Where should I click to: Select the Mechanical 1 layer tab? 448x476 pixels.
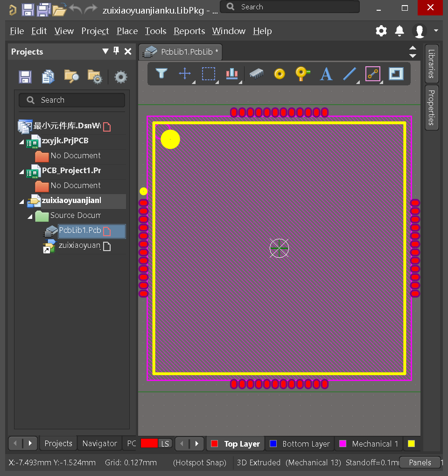click(x=369, y=444)
